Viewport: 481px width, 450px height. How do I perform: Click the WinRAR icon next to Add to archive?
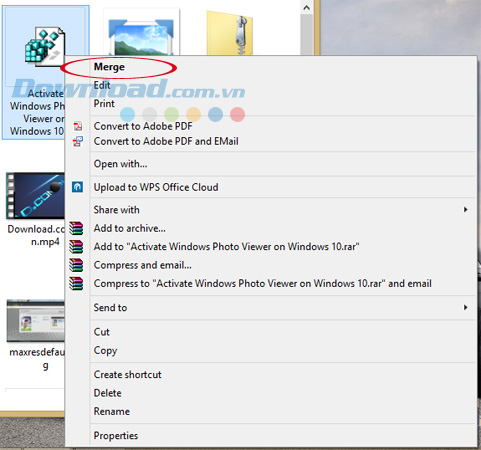[76, 228]
